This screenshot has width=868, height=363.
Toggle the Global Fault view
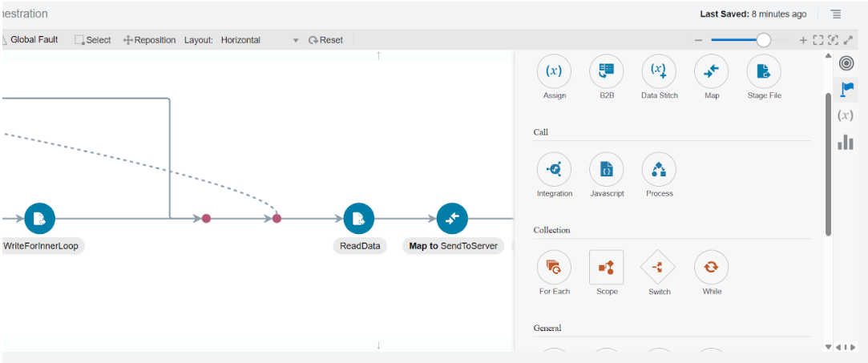(x=30, y=39)
